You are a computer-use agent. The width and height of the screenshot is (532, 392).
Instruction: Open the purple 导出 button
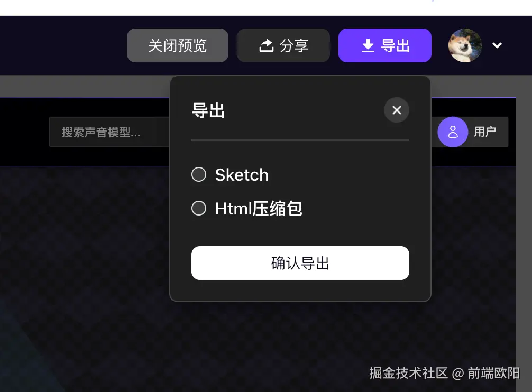[x=385, y=45]
